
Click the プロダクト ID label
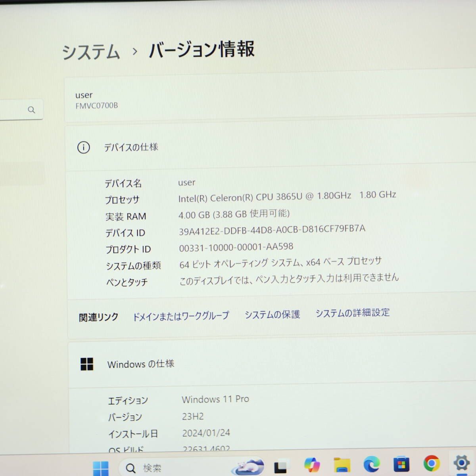coord(128,250)
